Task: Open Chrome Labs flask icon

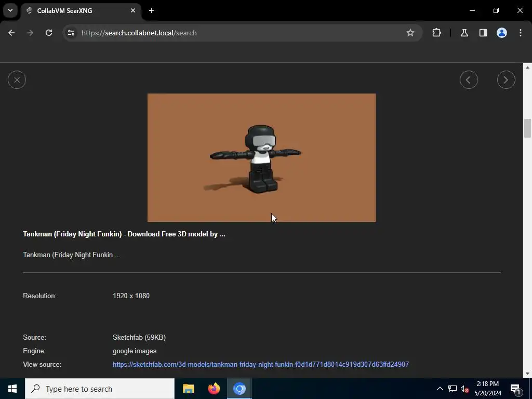Action: tap(464, 33)
